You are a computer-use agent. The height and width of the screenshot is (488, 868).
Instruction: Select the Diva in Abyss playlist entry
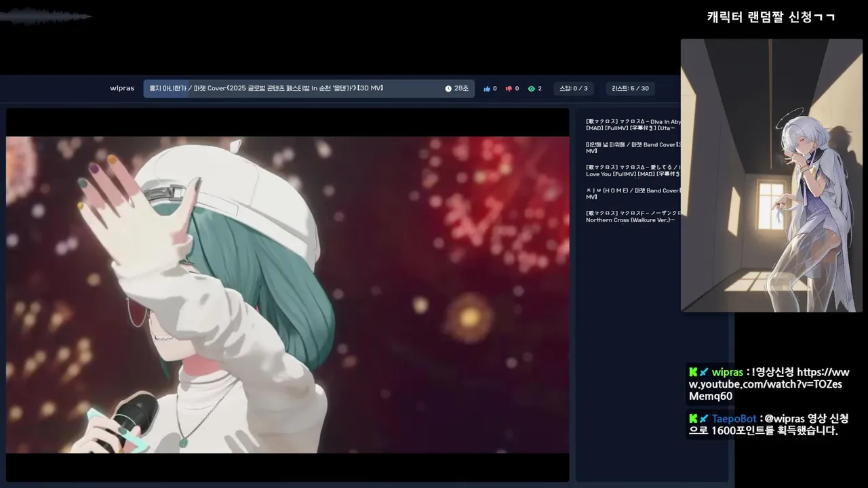tap(633, 125)
